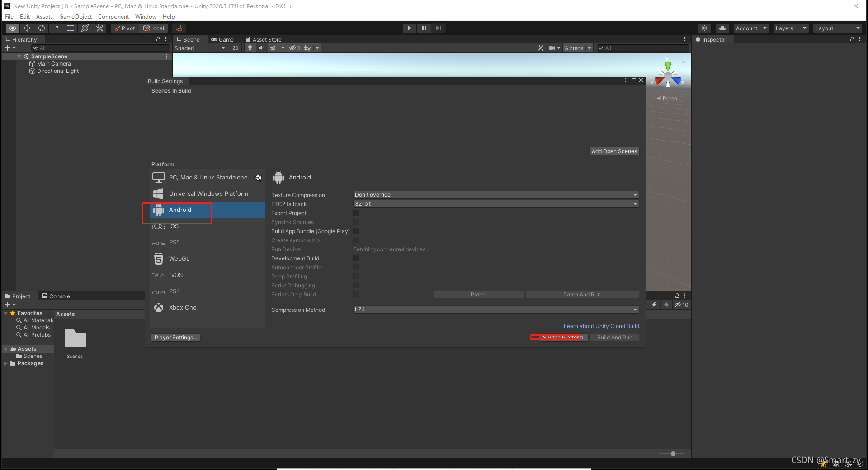Open Account dropdown

coord(751,28)
